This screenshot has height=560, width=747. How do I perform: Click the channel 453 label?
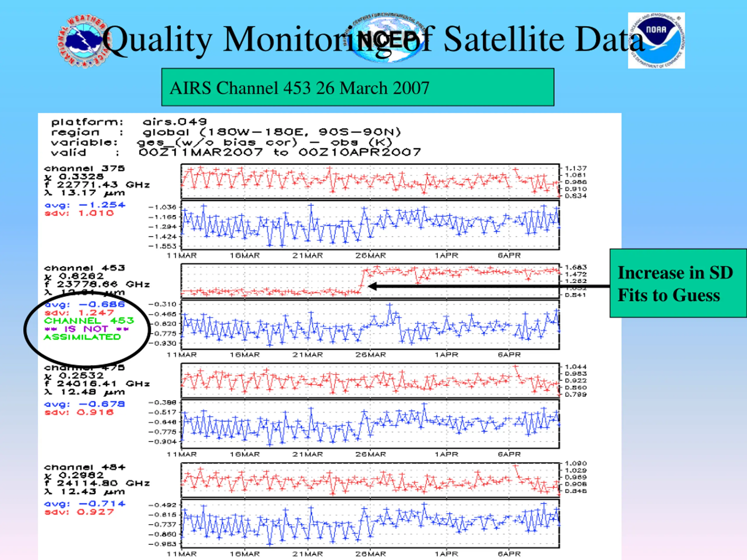pyautogui.click(x=84, y=268)
